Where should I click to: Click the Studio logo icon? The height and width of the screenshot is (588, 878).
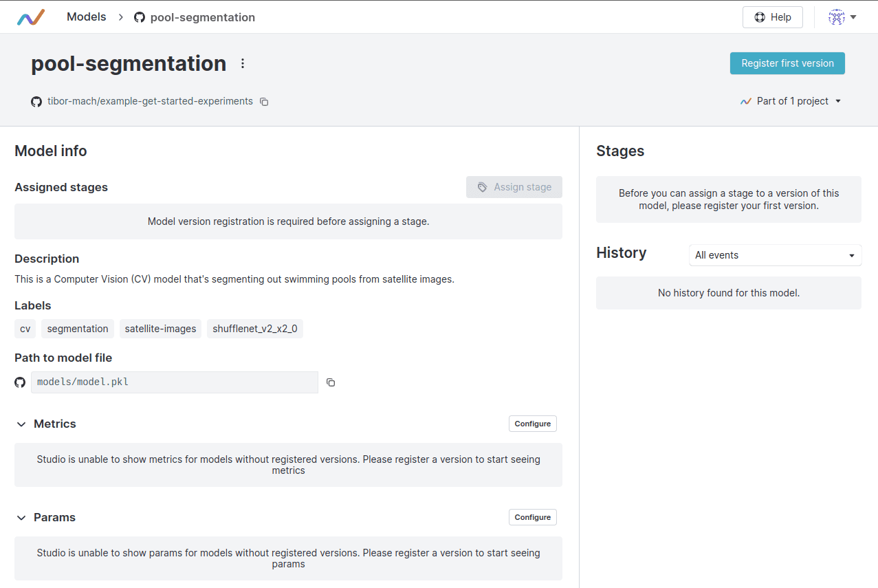click(31, 17)
